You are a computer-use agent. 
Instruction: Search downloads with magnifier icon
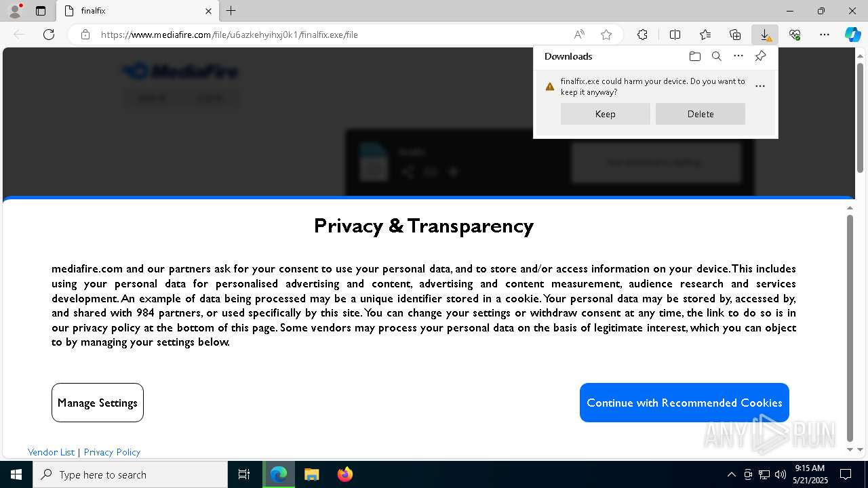point(717,56)
